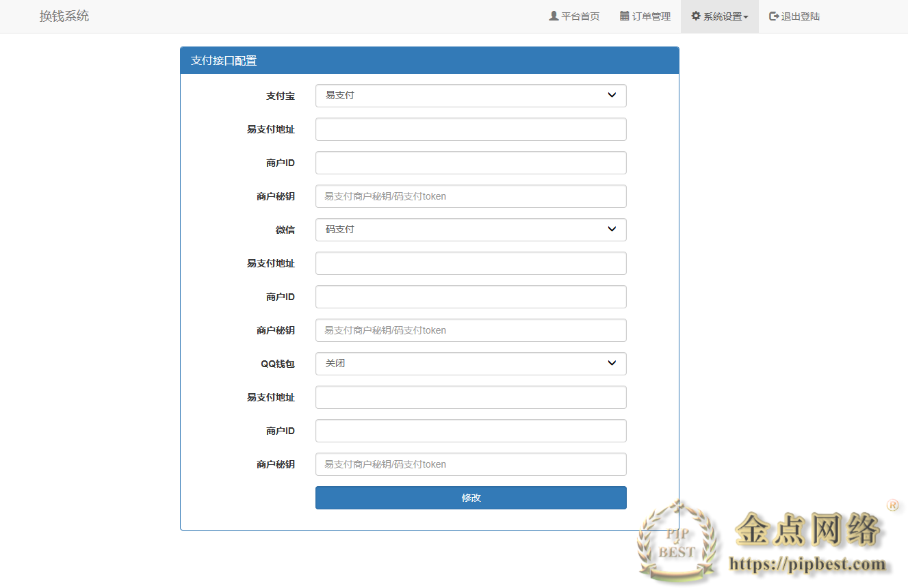
Task: Focus the 易支付地址 field in the QQ钱包 section
Action: tap(471, 397)
